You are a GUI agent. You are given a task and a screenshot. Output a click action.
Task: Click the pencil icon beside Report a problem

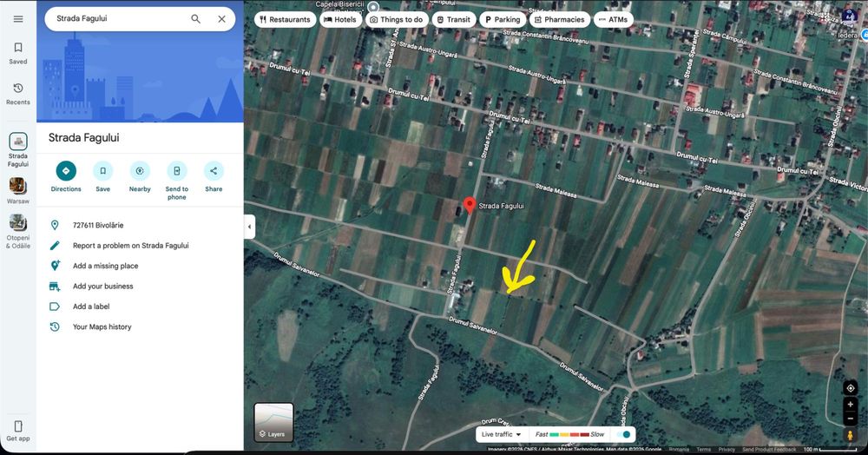54,245
